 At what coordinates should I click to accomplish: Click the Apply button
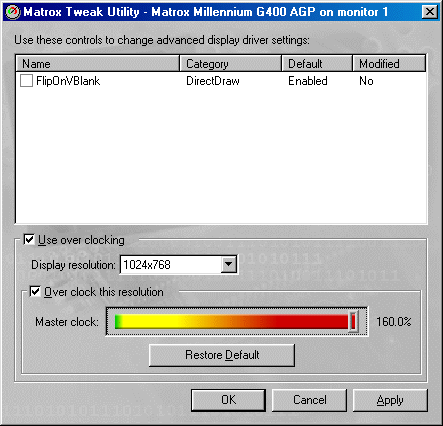pos(390,400)
